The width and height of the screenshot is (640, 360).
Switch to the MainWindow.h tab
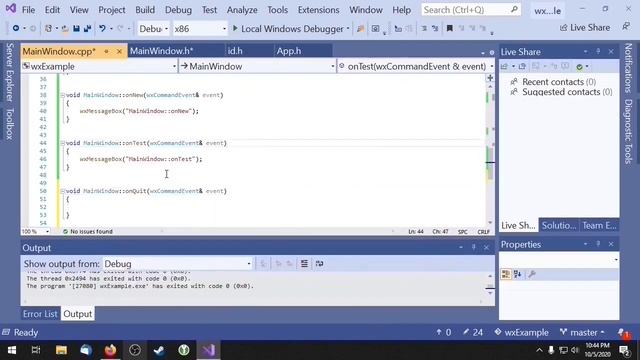tap(162, 51)
